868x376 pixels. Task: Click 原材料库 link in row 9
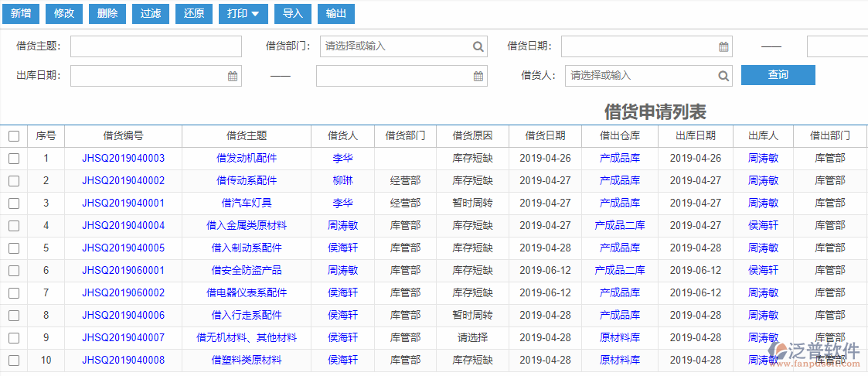point(620,338)
